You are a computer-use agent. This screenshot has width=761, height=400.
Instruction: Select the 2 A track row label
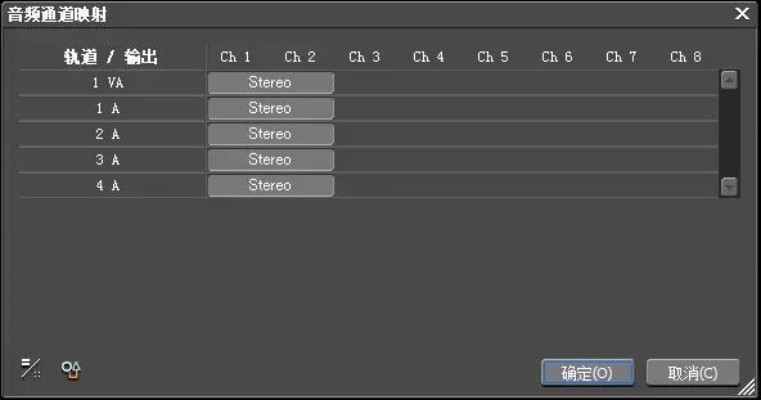(x=108, y=134)
